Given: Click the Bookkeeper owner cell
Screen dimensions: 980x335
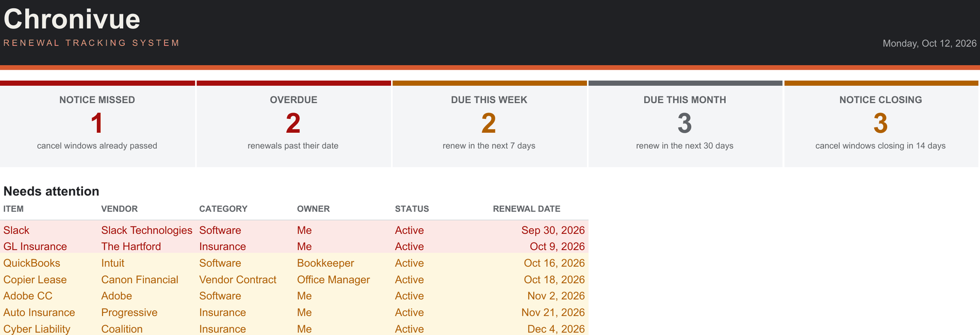Looking at the screenshot, I should [x=325, y=263].
